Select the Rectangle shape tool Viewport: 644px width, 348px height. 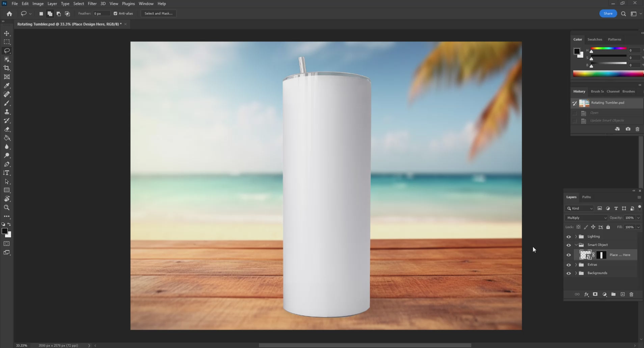pyautogui.click(x=7, y=191)
